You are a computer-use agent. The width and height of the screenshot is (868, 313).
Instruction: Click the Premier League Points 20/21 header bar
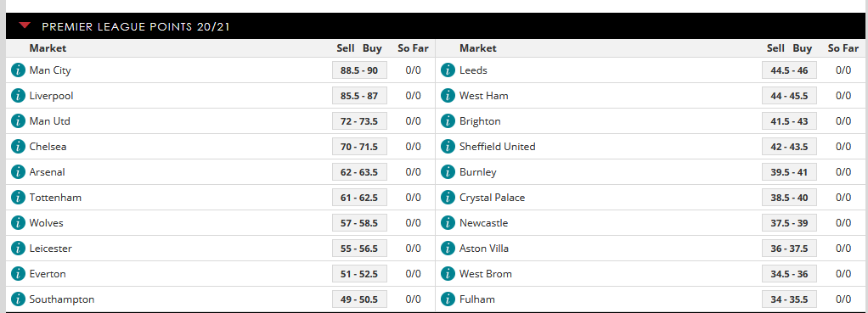434,26
